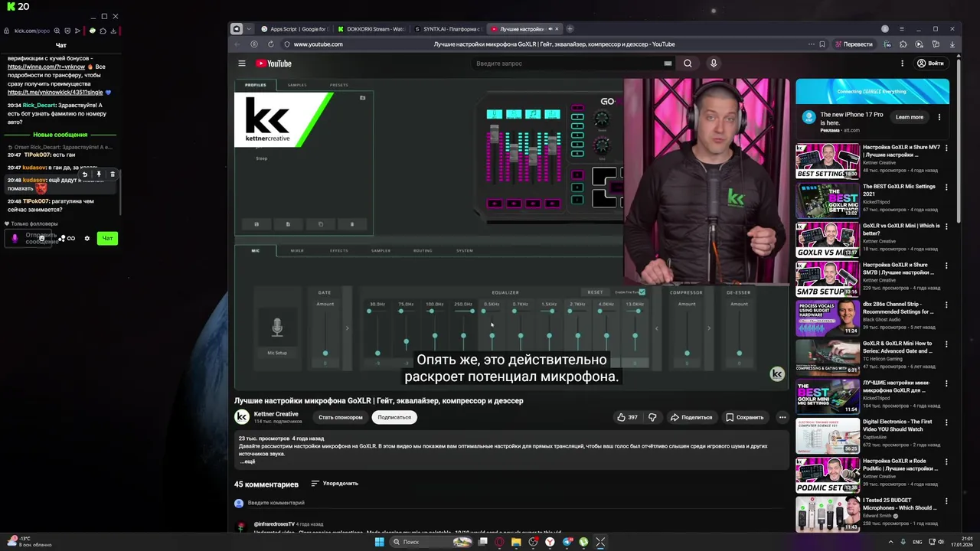
Task: Open Windows Start menu
Action: [x=379, y=542]
